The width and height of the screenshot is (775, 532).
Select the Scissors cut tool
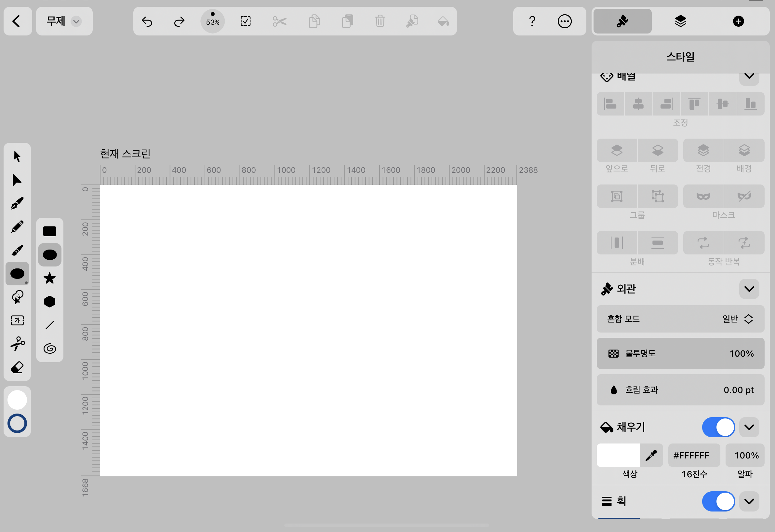(17, 344)
